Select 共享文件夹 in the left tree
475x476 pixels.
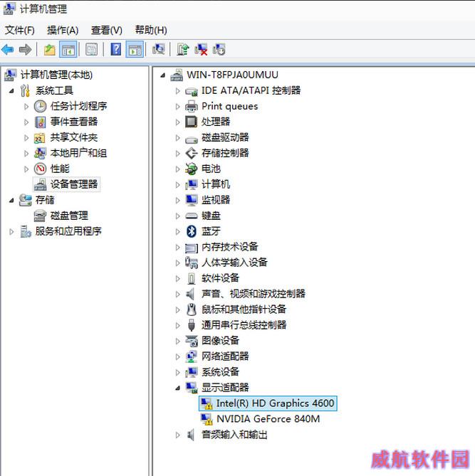(x=74, y=137)
